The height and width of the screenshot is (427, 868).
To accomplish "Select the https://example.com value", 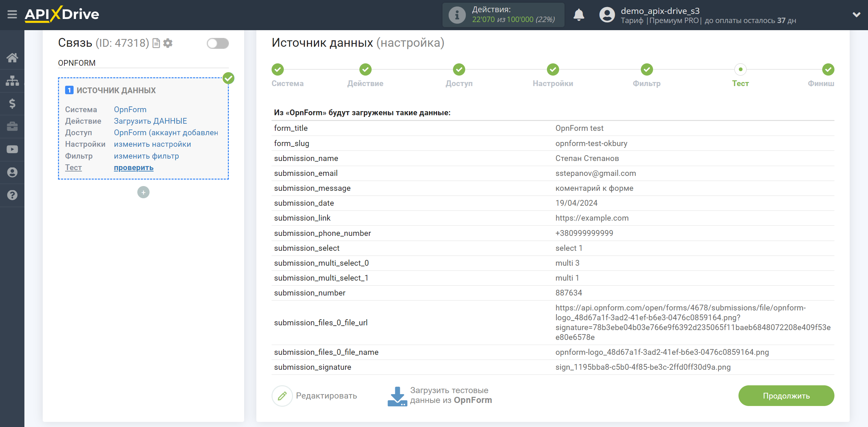I will coord(592,218).
